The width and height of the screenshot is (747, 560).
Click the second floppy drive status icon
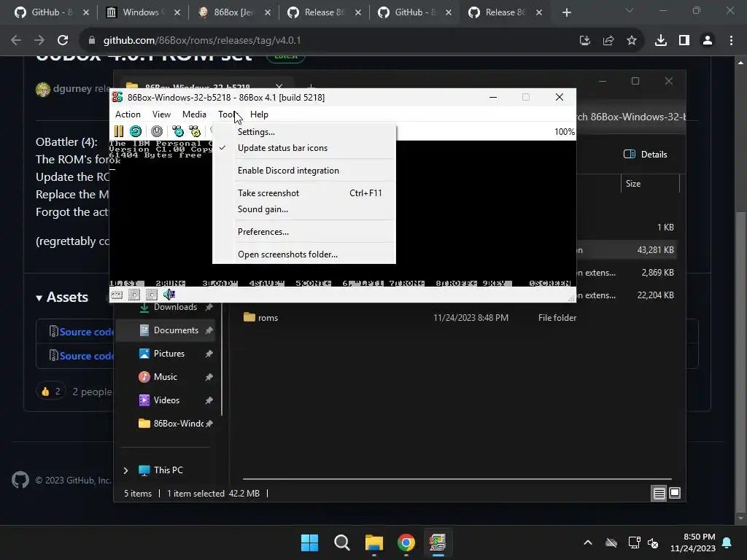pos(152,295)
